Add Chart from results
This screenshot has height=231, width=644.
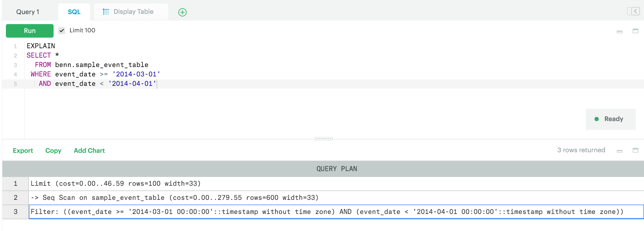[89, 150]
